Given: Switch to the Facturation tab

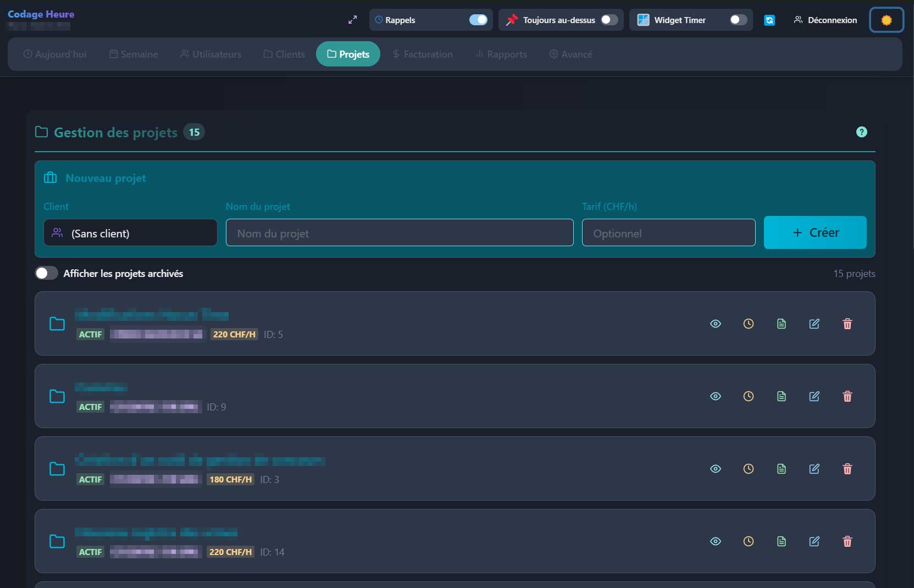Looking at the screenshot, I should pyautogui.click(x=423, y=54).
